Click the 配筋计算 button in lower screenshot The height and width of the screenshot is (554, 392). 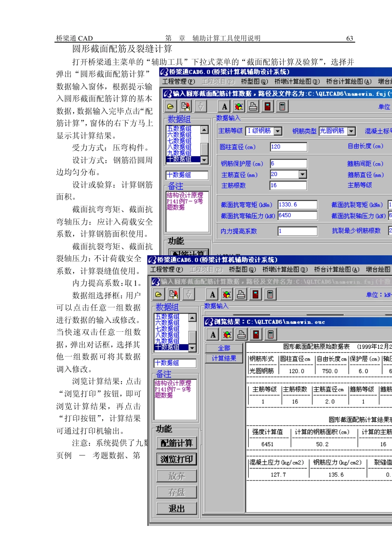[177, 443]
